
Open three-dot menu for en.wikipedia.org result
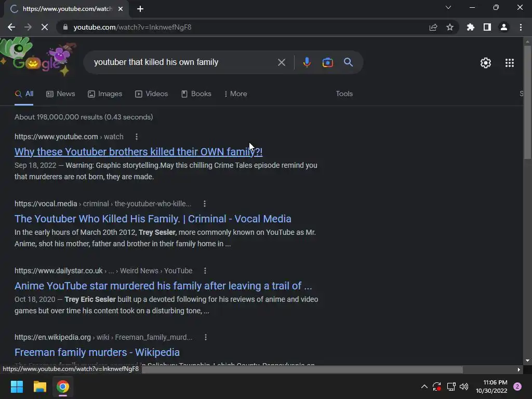tap(206, 337)
